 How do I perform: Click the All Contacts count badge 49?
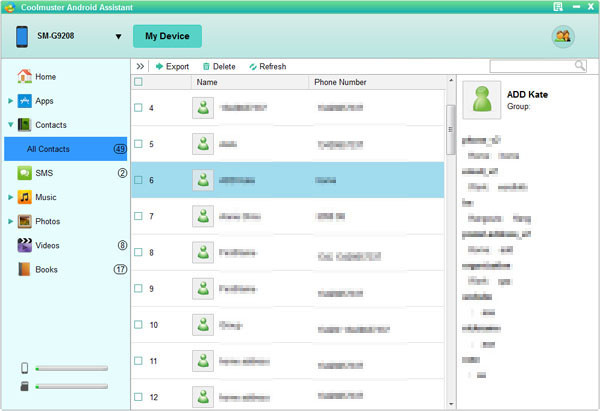pyautogui.click(x=120, y=149)
